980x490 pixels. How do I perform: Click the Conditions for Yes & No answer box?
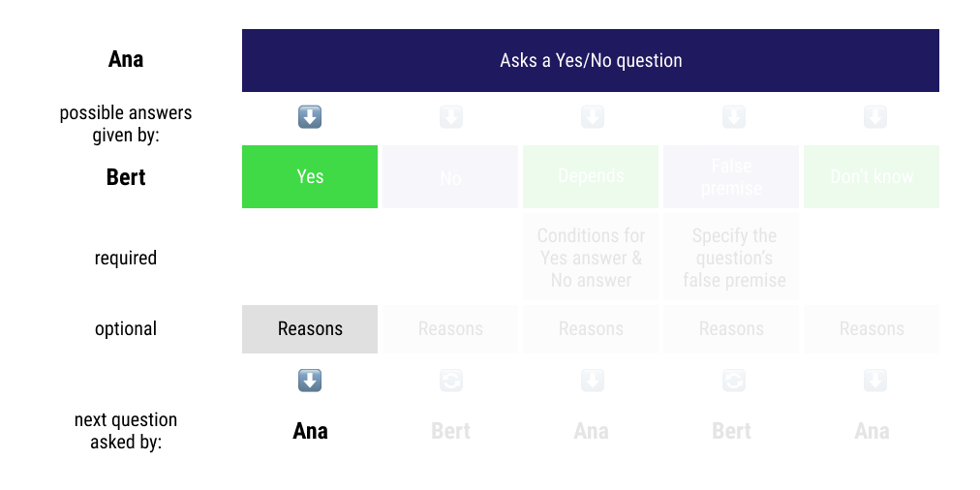pyautogui.click(x=591, y=258)
